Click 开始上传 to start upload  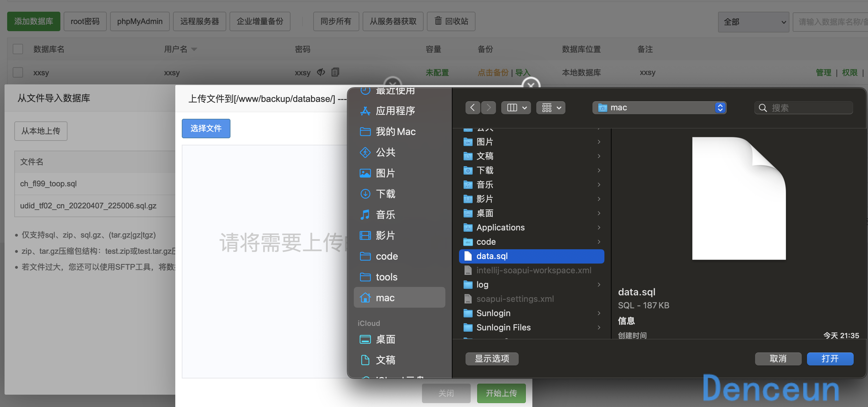501,393
